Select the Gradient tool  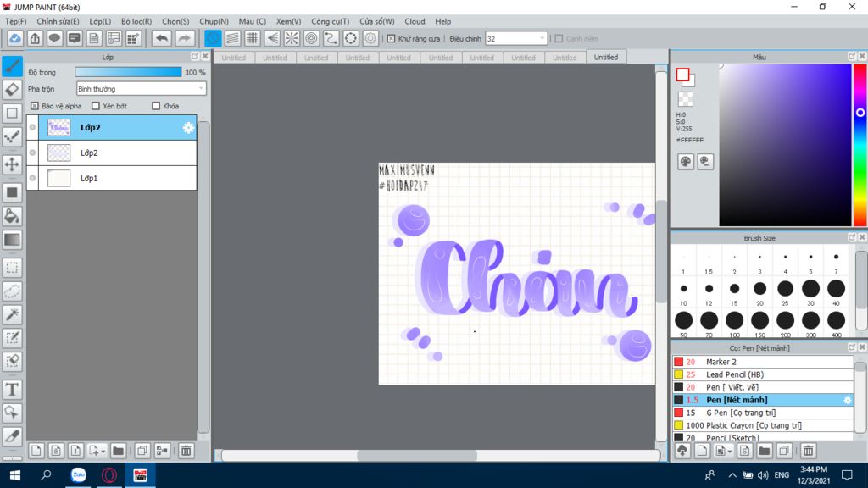[12, 240]
